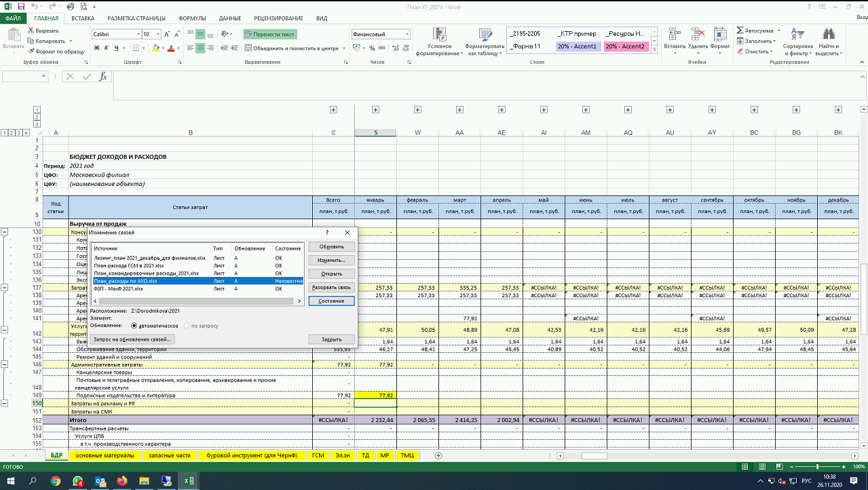Click the Cut (Вырезать) scissors icon
This screenshot has width=868, height=490.
[x=31, y=31]
